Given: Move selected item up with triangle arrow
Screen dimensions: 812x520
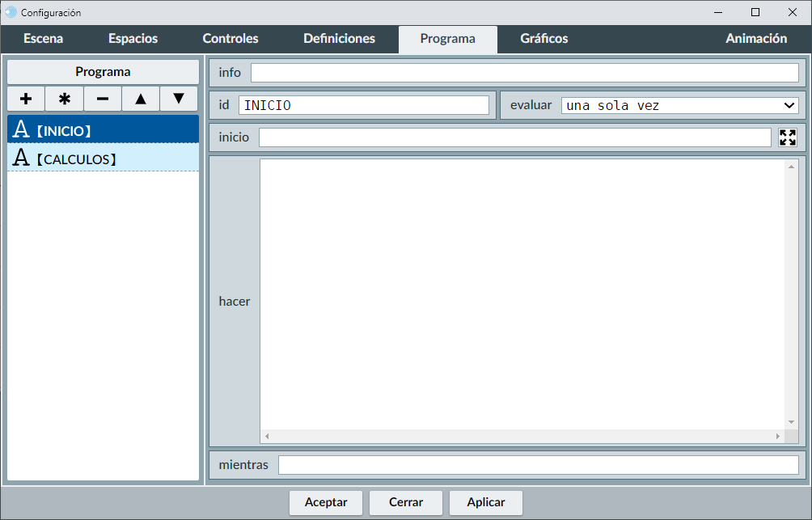Looking at the screenshot, I should click(141, 99).
